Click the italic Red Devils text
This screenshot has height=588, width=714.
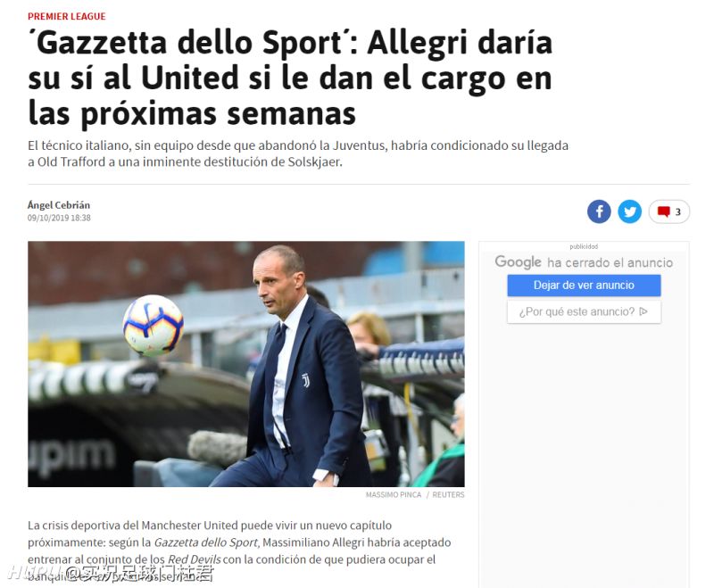tap(195, 559)
